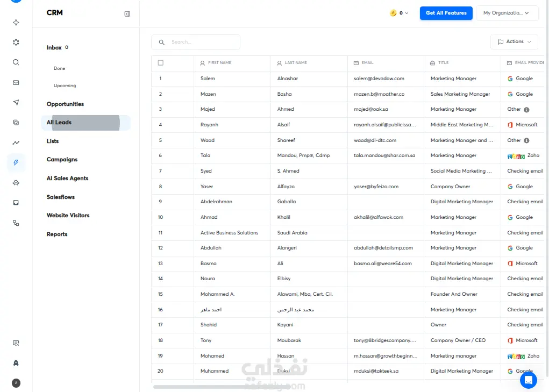Open AI Sales Agents
This screenshot has width=549, height=392.
point(67,178)
